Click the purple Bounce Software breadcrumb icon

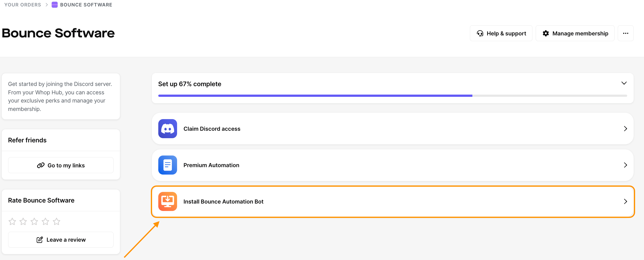click(54, 5)
